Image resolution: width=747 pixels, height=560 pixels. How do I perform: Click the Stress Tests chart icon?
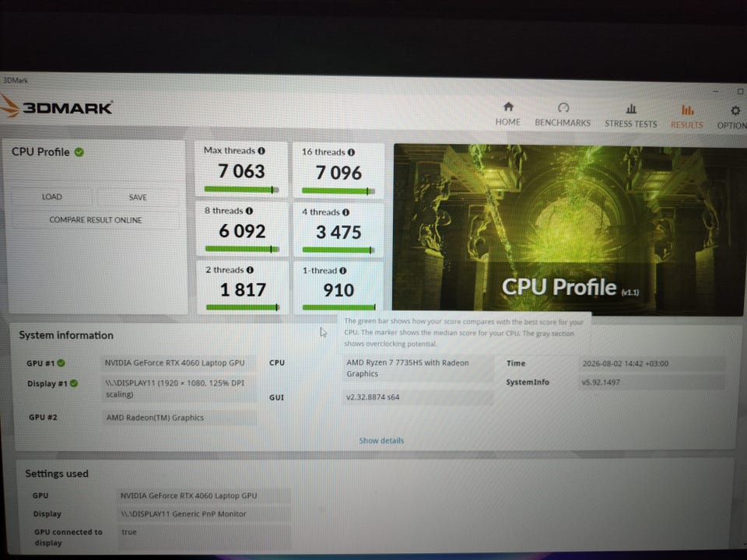(631, 109)
